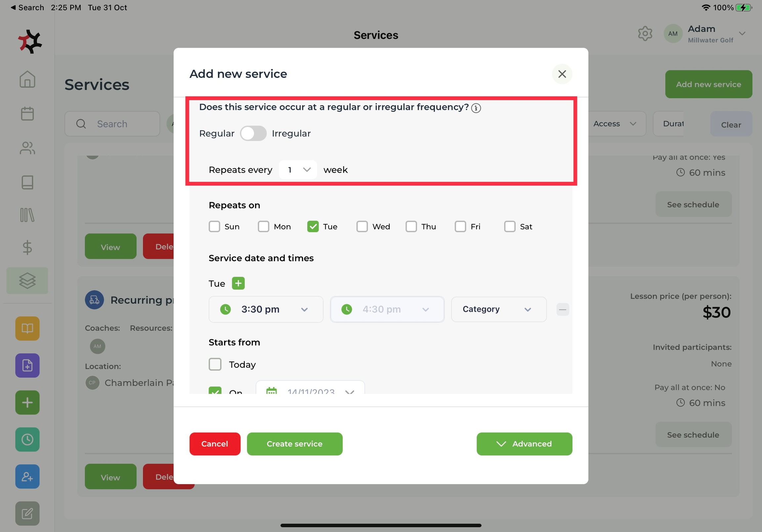Expand the 3:30 pm start time dropdown
The image size is (762, 532).
point(266,309)
